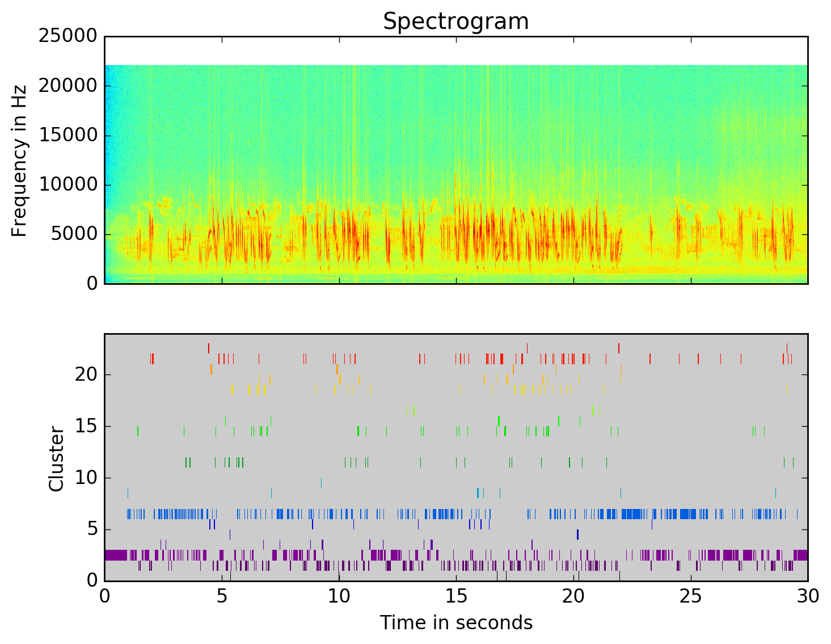831x644 pixels.
Task: Click the white empty band above the spectrogram data
Action: click(455, 51)
